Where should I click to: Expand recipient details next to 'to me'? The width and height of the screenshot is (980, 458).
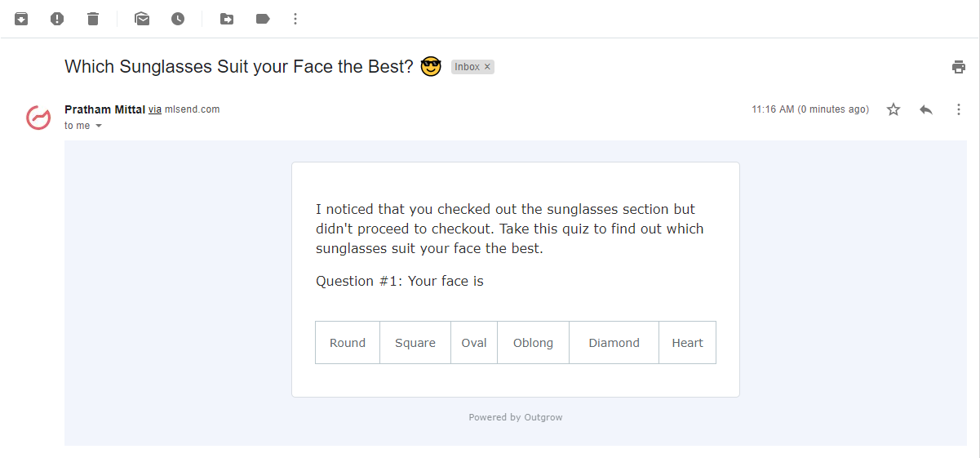(x=99, y=126)
